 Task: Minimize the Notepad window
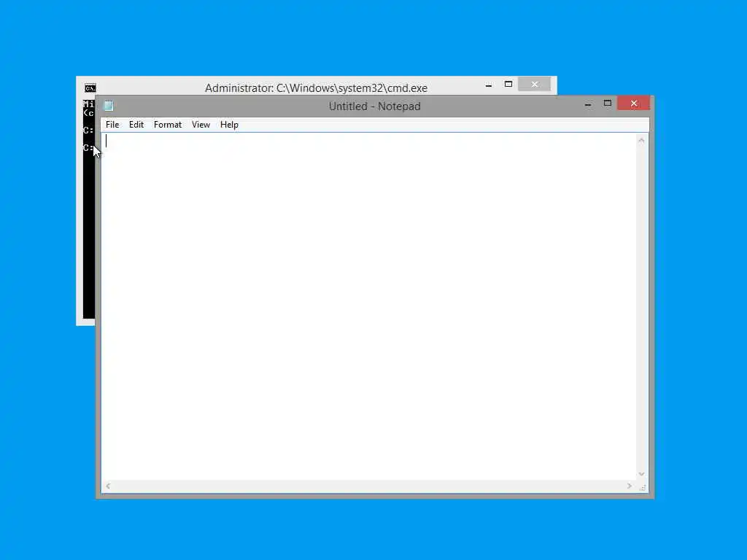(x=588, y=104)
